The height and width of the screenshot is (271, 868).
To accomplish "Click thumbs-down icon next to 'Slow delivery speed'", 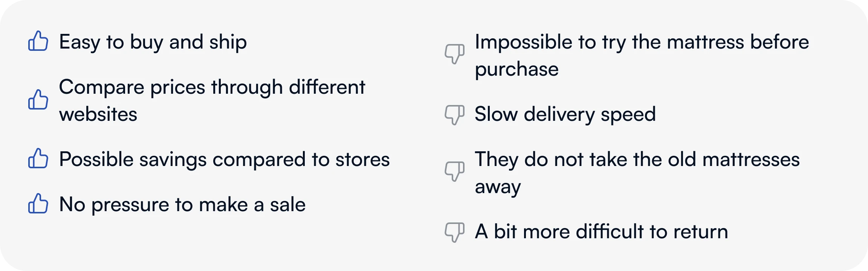I will pos(454,114).
